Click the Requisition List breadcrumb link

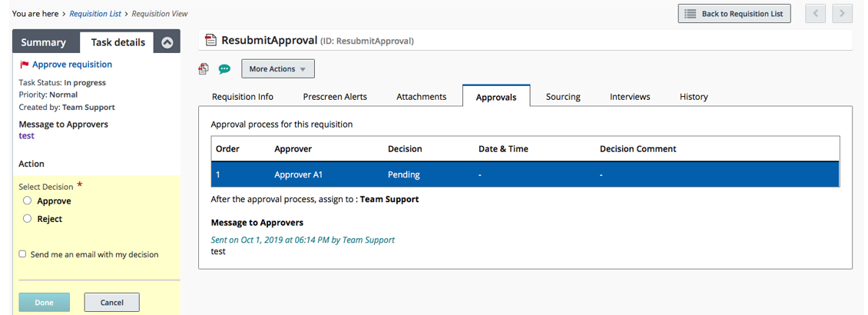(96, 14)
